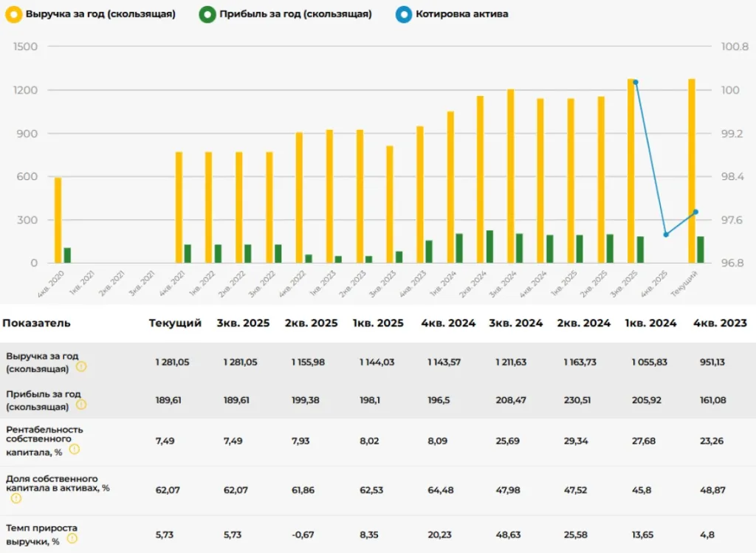
Task: Select the Текущий column header
Action: pos(175,323)
